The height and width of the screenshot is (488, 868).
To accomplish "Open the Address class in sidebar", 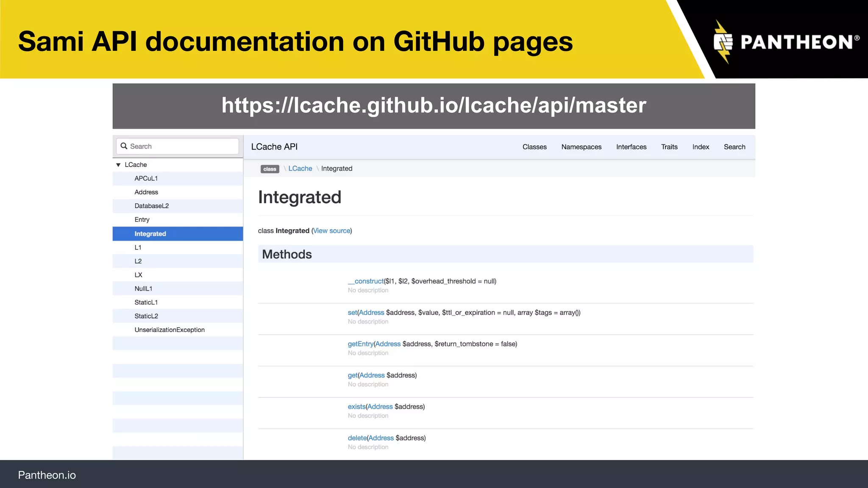I will point(146,192).
